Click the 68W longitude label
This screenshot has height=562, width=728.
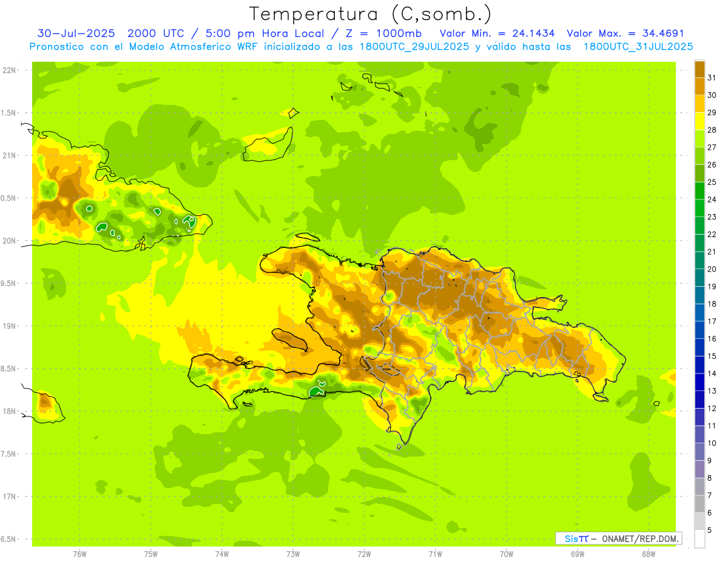[x=649, y=554]
